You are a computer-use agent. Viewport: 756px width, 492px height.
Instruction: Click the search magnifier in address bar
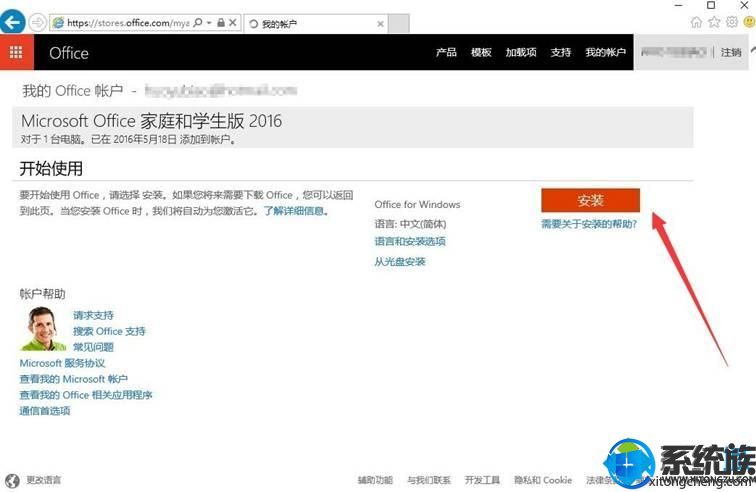point(198,23)
